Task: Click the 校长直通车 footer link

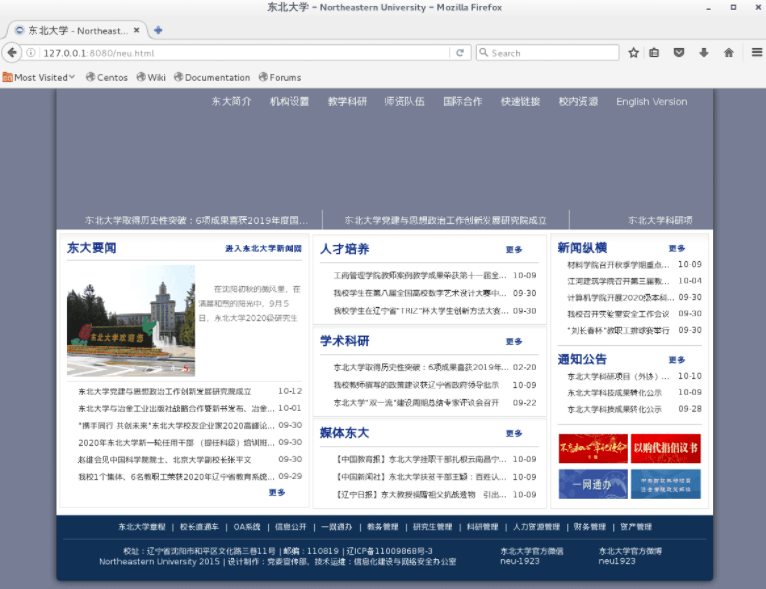Action: point(199,527)
